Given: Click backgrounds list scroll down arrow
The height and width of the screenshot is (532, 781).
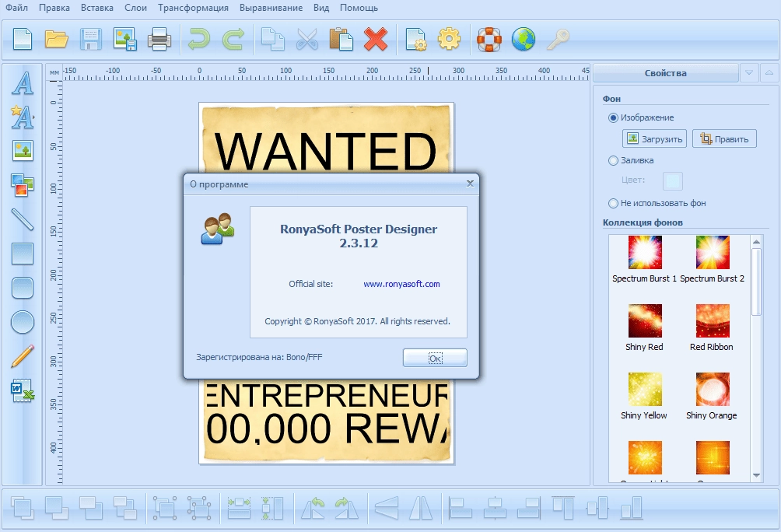Looking at the screenshot, I should (x=756, y=475).
